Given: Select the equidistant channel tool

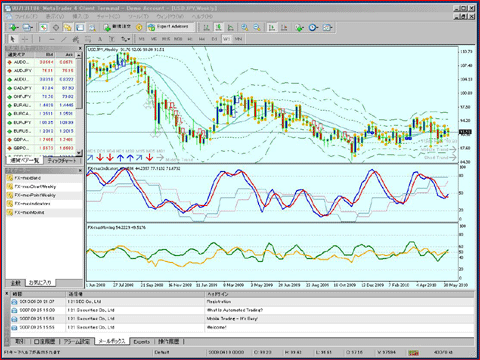Looking at the screenshot, I should tap(76, 39).
